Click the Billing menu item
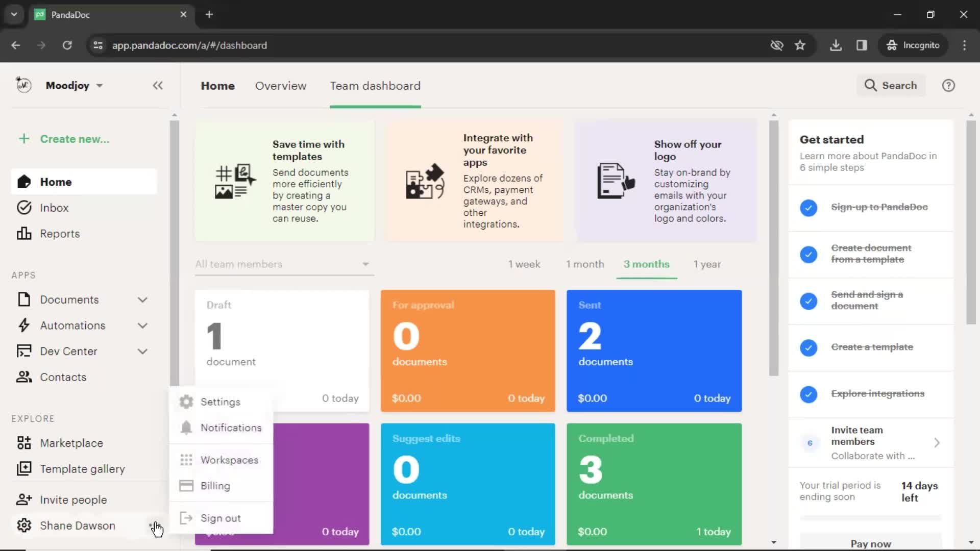This screenshot has height=551, width=980. tap(215, 485)
